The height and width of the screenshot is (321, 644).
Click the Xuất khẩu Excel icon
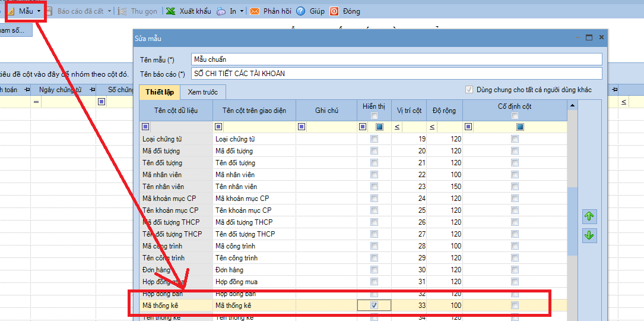(171, 11)
